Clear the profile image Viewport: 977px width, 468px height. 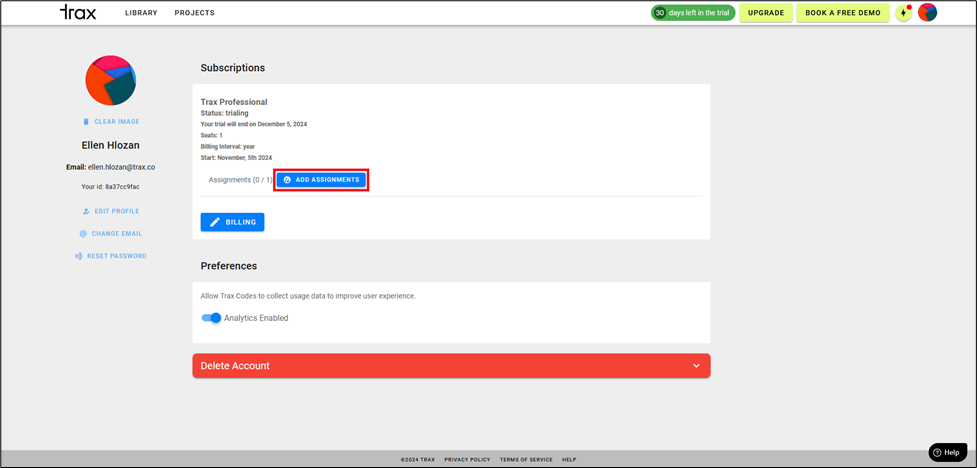pyautogui.click(x=111, y=122)
